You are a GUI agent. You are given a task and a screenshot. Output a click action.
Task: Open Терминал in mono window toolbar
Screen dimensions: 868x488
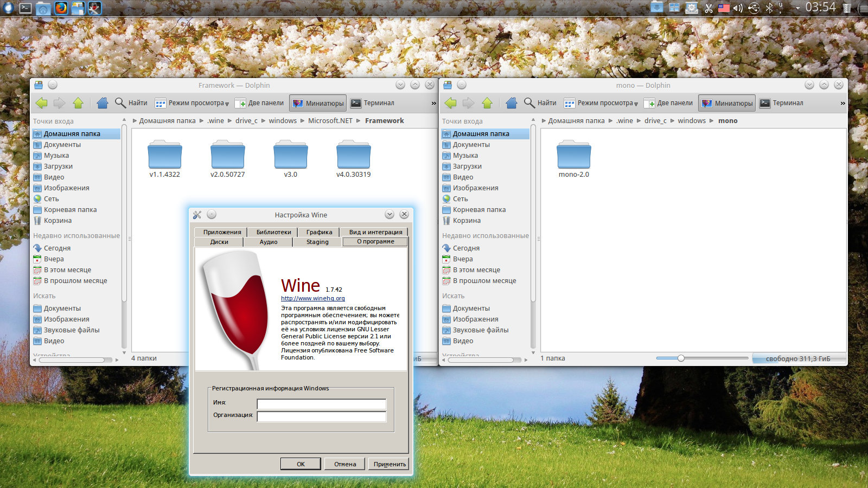point(781,103)
